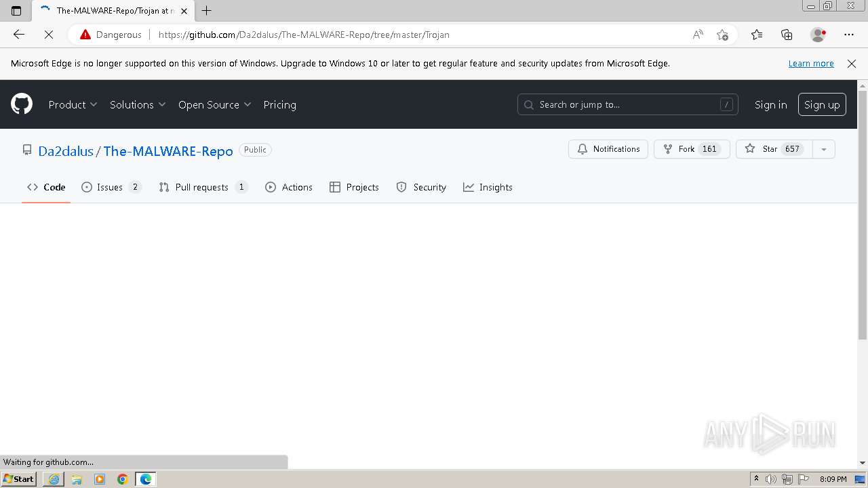Image resolution: width=868 pixels, height=488 pixels.
Task: Click the Sign up button
Action: point(822,104)
